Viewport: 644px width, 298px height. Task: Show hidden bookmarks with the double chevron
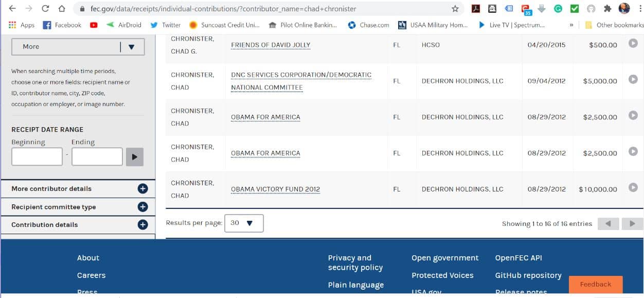571,25
